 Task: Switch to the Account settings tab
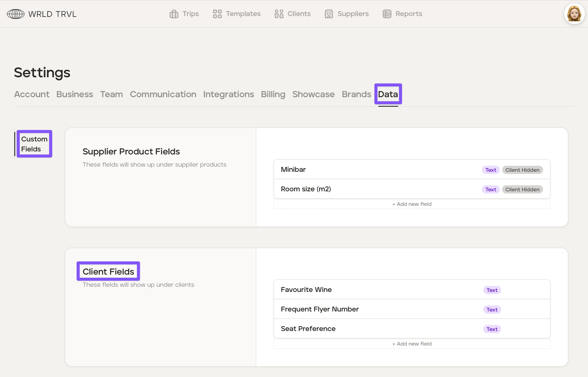[32, 94]
